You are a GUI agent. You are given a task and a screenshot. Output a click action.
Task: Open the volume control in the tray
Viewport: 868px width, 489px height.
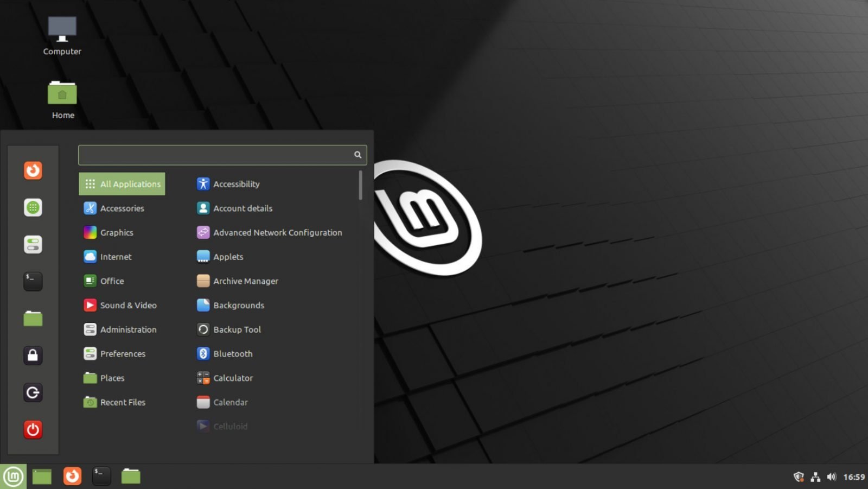tap(831, 476)
